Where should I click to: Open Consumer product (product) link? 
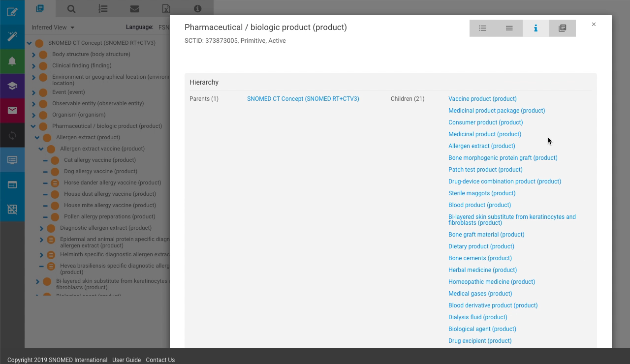(485, 122)
